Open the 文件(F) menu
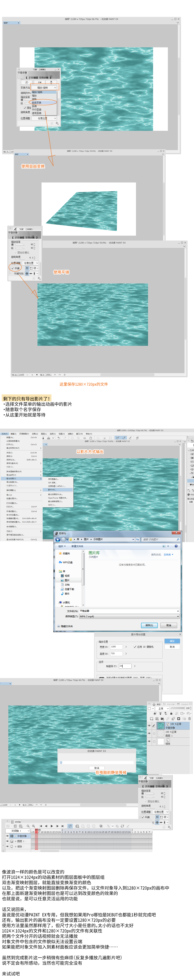Viewport: 194px width, 980px height. pyautogui.click(x=4, y=433)
